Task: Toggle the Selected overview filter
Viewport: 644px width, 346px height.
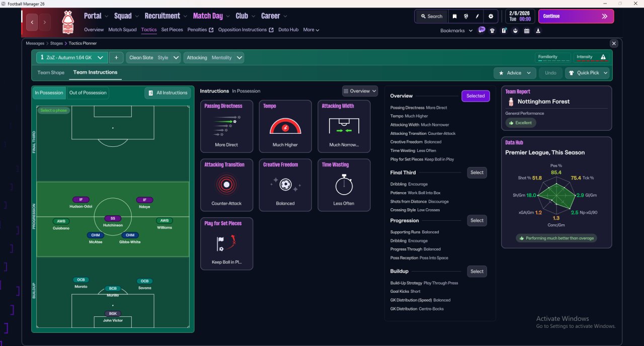Action: click(x=475, y=96)
